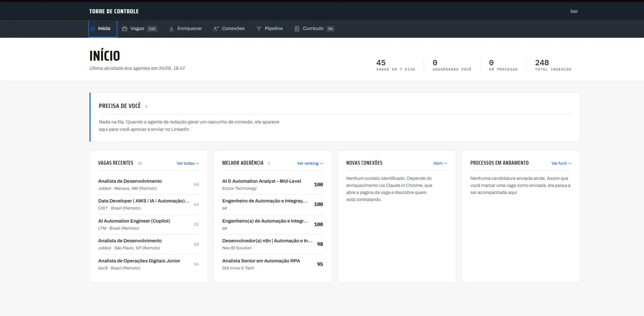Click the document icon beside Currículo
This screenshot has width=644, height=316.
pos(297,29)
